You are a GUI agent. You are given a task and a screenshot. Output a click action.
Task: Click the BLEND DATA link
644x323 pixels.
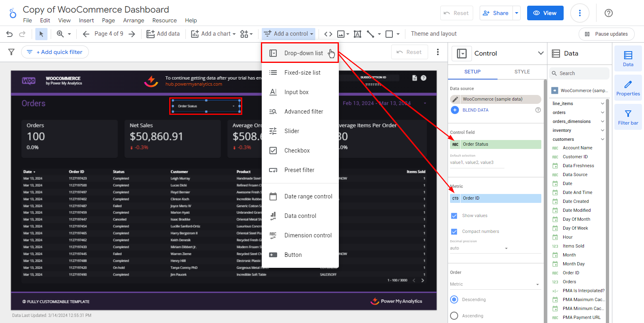(x=475, y=110)
